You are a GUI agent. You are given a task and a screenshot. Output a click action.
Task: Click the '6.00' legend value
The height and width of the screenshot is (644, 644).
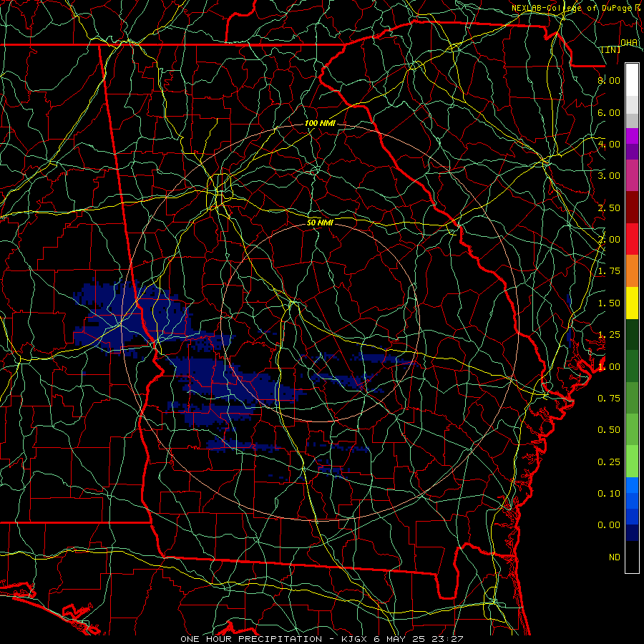pos(609,112)
